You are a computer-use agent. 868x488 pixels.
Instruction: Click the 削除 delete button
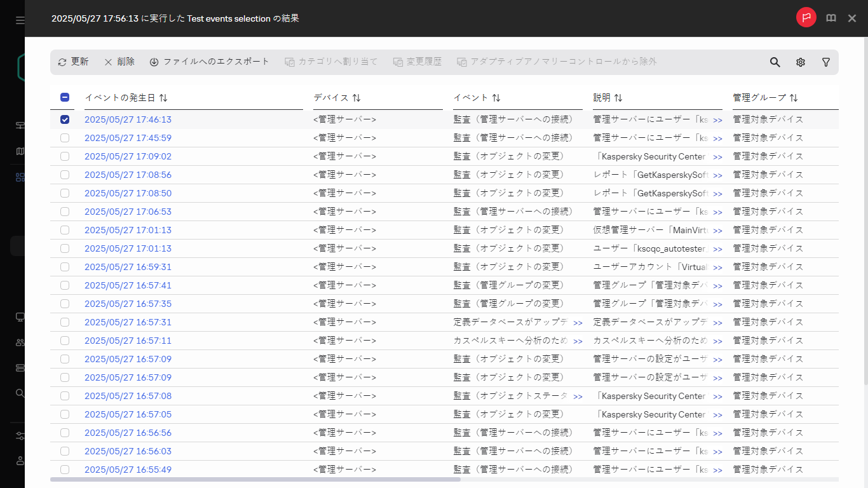pyautogui.click(x=119, y=62)
